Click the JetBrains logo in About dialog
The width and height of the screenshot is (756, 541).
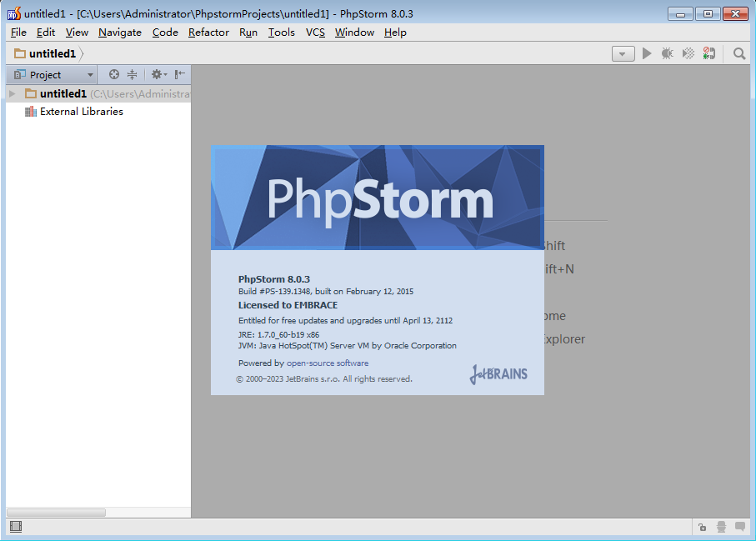(x=498, y=374)
